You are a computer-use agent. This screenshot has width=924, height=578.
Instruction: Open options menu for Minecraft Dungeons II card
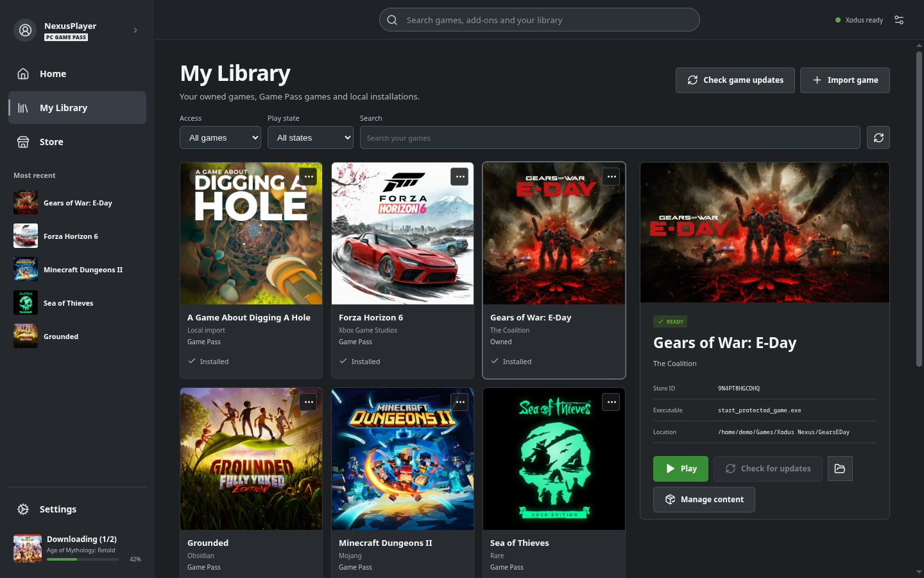click(460, 402)
